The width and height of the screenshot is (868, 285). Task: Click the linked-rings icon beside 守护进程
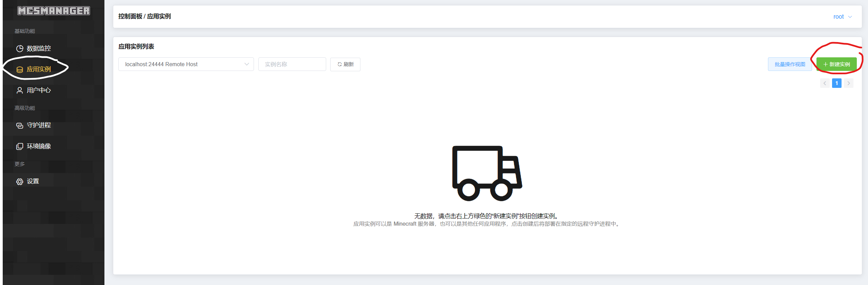coord(20,126)
